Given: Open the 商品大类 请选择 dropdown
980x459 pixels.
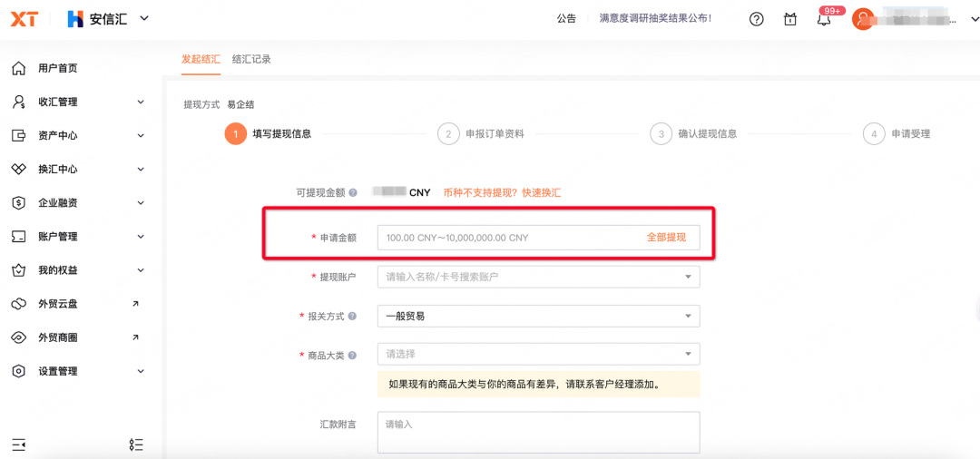Looking at the screenshot, I should [539, 354].
